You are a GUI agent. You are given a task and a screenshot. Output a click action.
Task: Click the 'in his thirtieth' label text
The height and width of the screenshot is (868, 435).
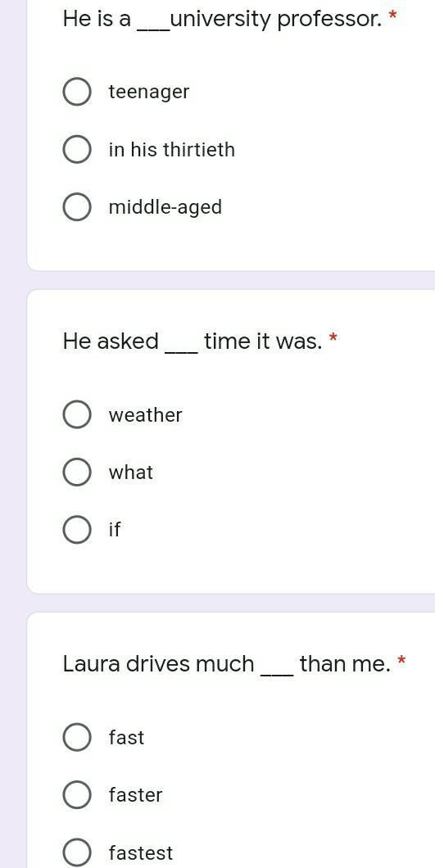tap(172, 150)
